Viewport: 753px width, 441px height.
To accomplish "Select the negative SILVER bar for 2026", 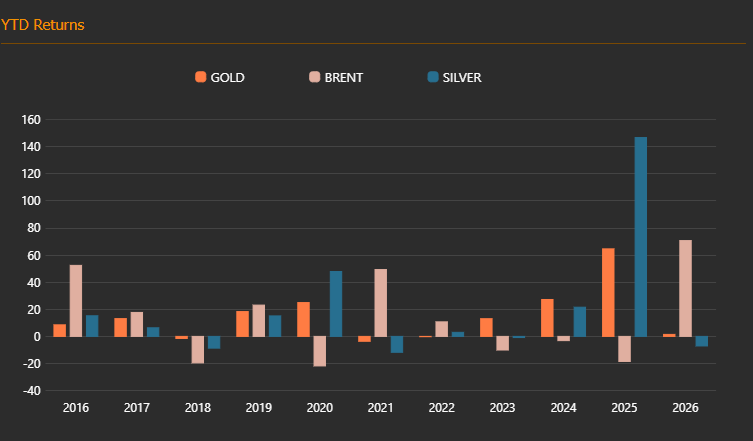I will 702,341.
